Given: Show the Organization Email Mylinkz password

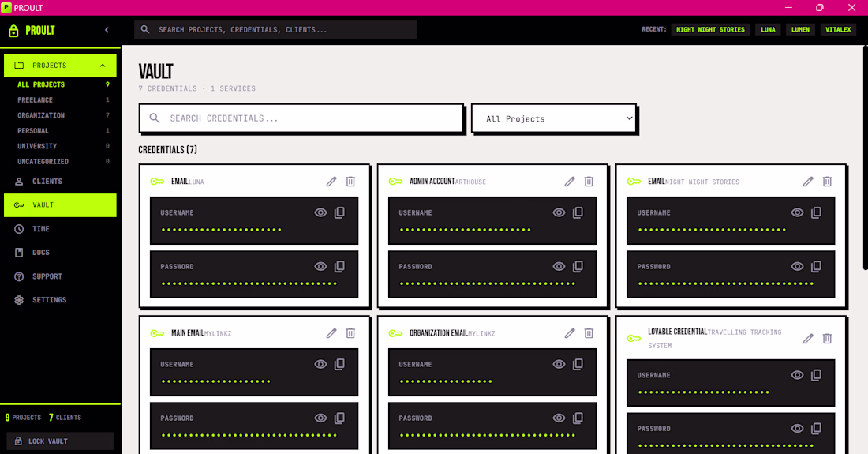Looking at the screenshot, I should click(x=559, y=418).
